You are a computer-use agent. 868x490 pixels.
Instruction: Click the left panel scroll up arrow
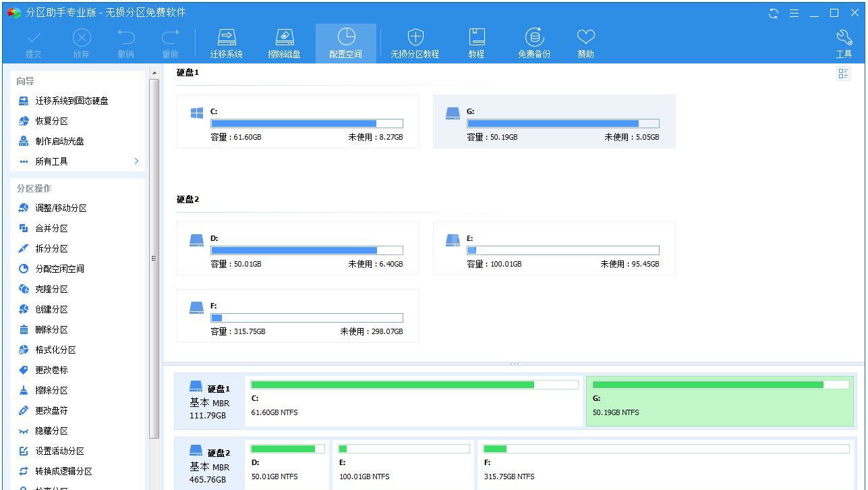(154, 73)
